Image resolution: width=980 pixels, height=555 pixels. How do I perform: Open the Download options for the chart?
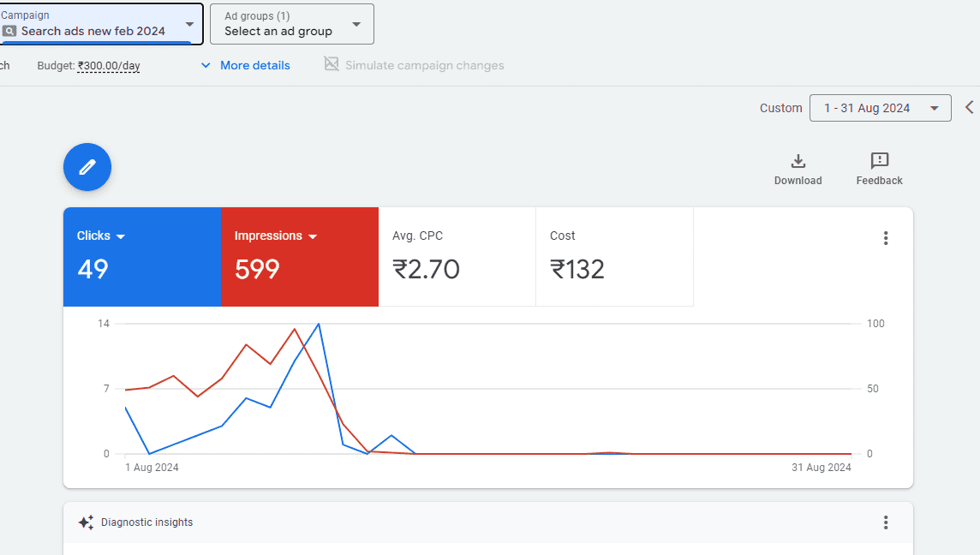click(798, 161)
